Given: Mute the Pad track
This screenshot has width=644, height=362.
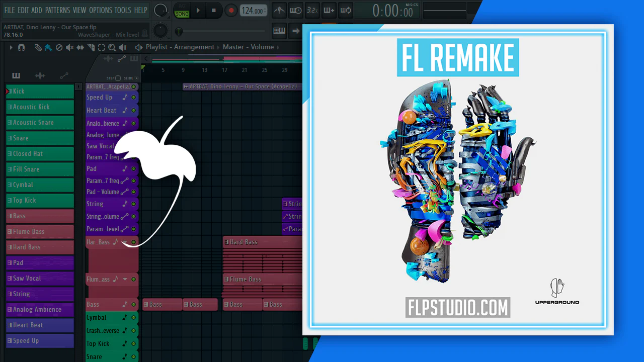Looking at the screenshot, I should [133, 169].
